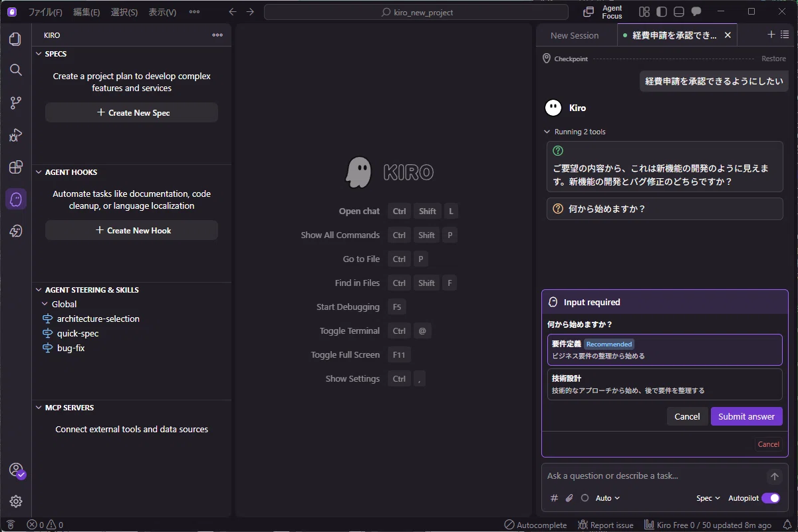Focus the Ask a question chat input

click(x=654, y=476)
